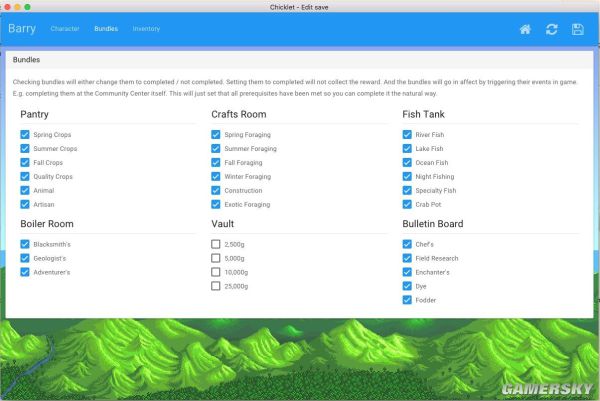Reload the save with refresh icon
600x401 pixels.
pos(551,29)
